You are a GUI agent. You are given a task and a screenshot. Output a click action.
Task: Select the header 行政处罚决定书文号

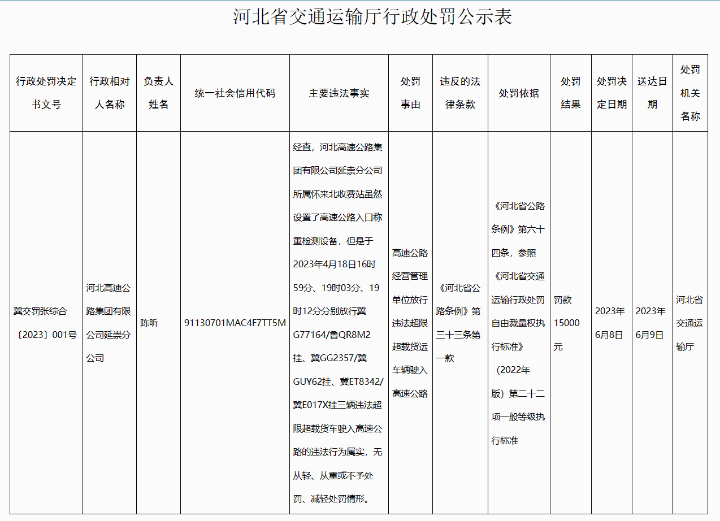coord(46,93)
